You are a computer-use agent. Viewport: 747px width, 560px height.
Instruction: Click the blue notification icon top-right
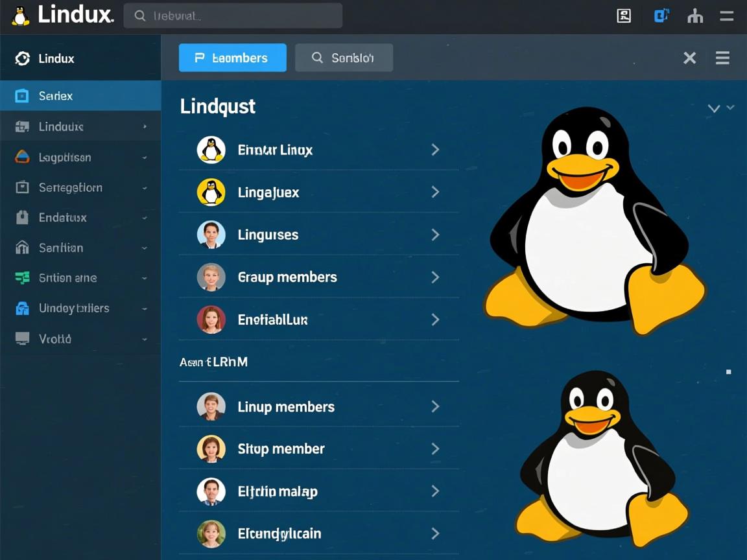point(661,16)
